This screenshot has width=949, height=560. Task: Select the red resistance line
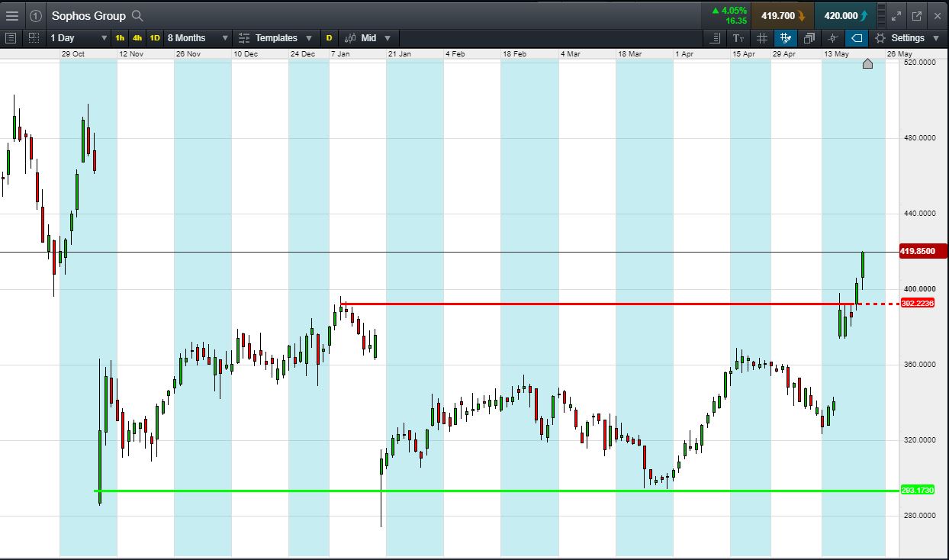(x=600, y=304)
